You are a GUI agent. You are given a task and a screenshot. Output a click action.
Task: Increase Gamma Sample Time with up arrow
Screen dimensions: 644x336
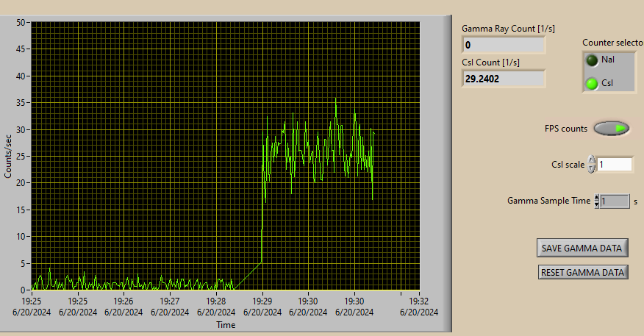596,197
